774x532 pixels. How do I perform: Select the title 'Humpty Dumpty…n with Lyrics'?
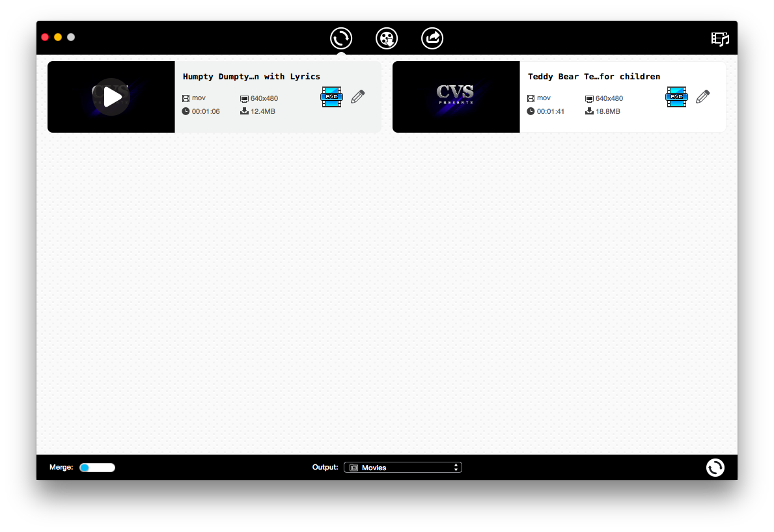click(251, 77)
